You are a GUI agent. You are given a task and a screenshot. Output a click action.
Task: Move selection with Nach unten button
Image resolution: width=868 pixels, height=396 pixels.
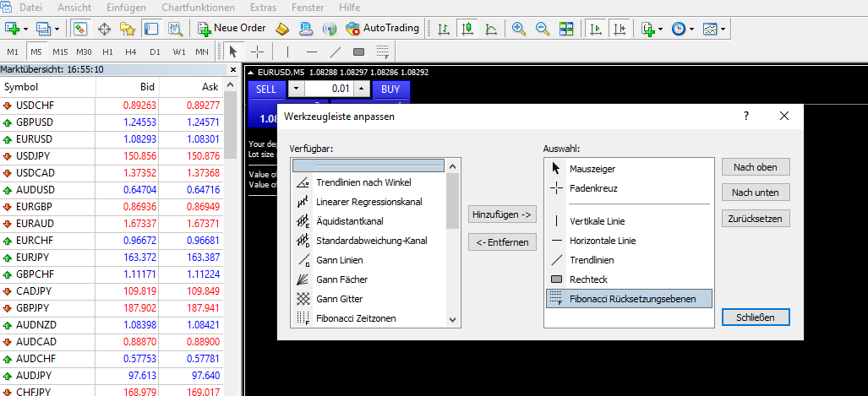point(756,193)
